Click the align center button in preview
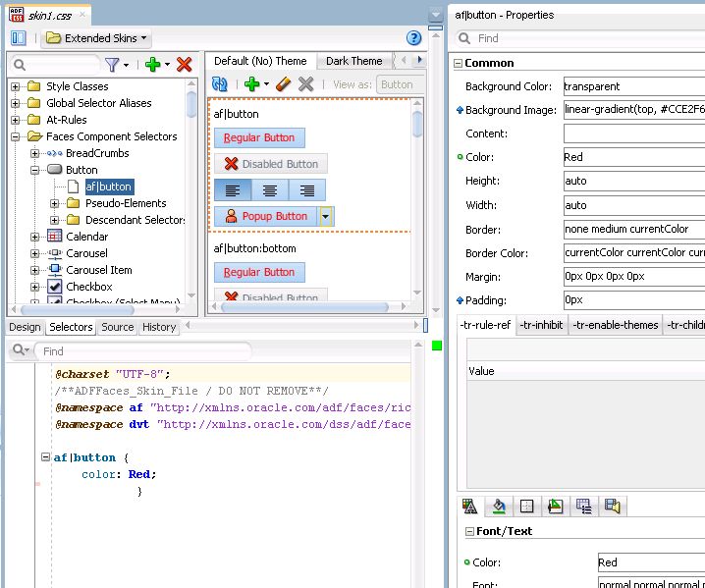This screenshot has width=705, height=588. pyautogui.click(x=270, y=190)
